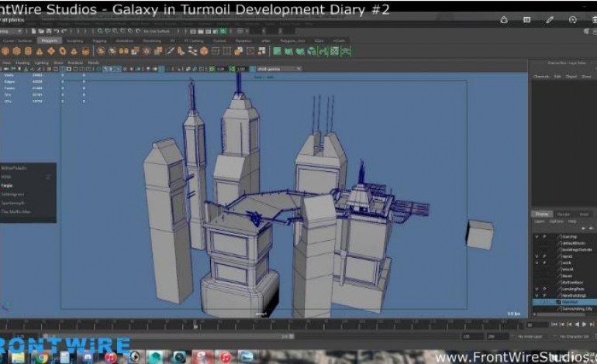
Task: Click the first green shelf icon
Action: coord(277,51)
